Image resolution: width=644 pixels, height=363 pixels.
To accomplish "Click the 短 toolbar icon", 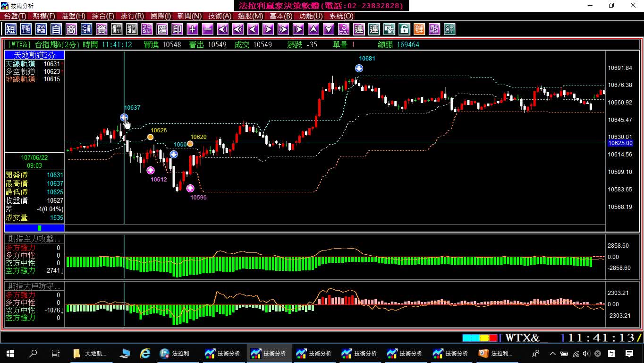I will 11,29.
